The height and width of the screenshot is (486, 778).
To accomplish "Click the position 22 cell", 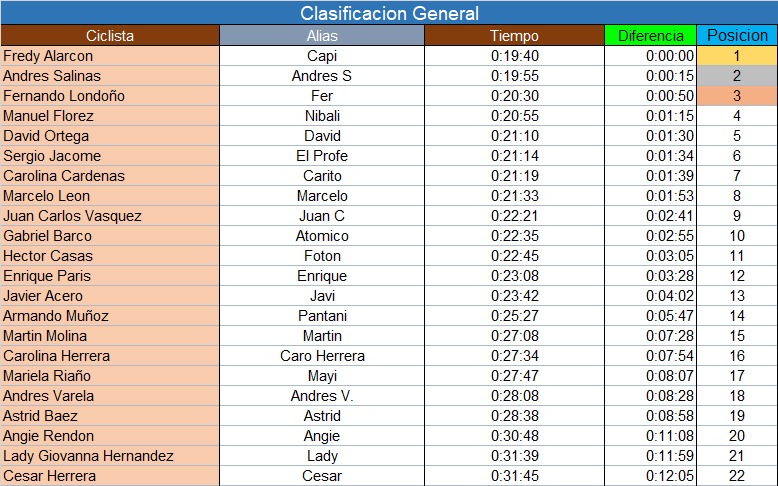I will click(x=737, y=476).
